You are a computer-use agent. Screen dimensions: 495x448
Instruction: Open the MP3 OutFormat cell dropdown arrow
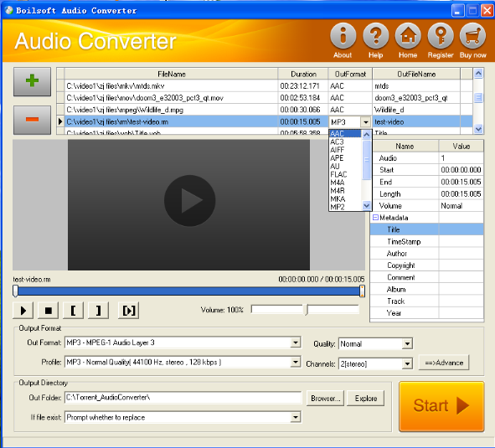click(x=365, y=122)
